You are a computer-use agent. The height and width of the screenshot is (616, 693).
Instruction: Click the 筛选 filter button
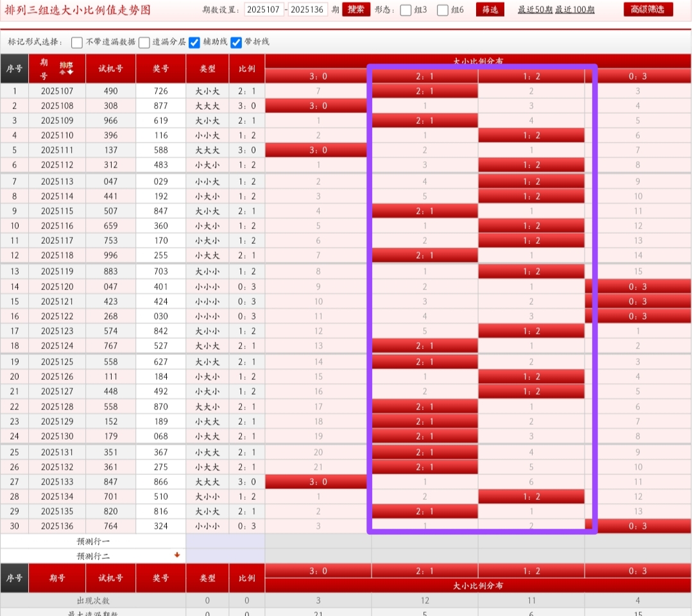(490, 9)
